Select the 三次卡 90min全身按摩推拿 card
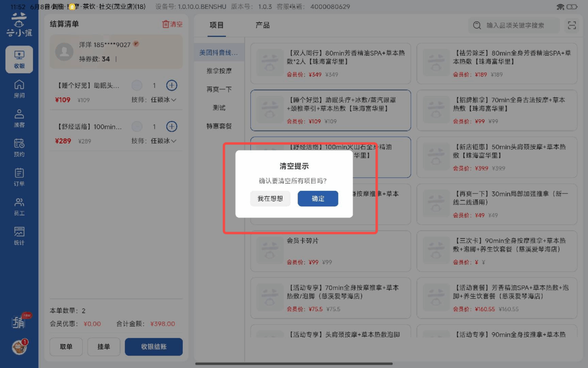This screenshot has width=588, height=368. coord(497,251)
